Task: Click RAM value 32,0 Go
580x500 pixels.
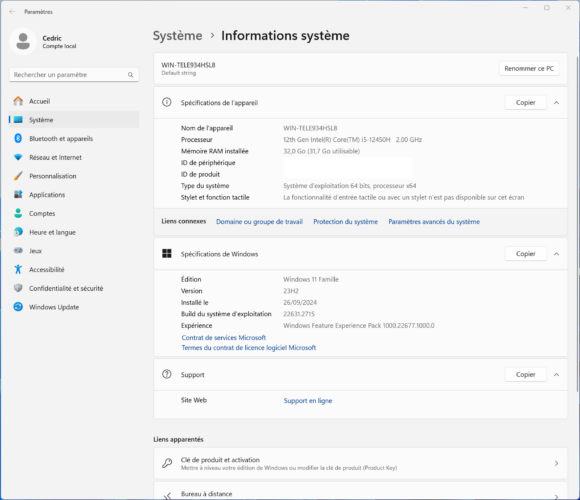Action: (x=321, y=151)
